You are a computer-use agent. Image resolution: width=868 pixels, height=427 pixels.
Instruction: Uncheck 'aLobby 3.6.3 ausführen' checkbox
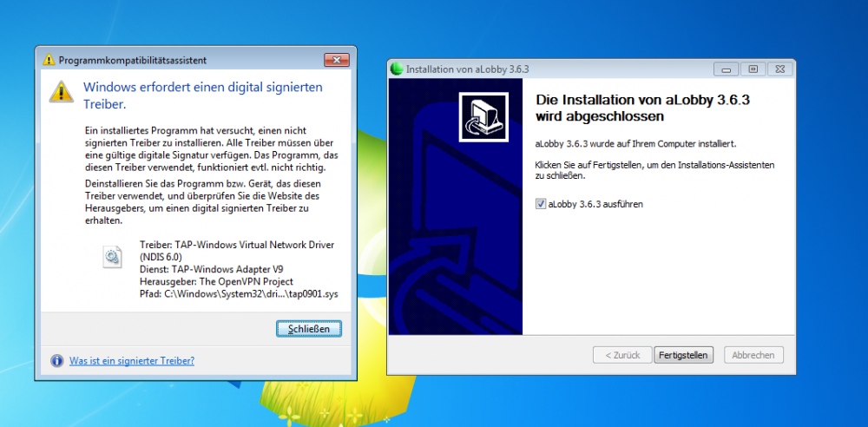coord(541,204)
